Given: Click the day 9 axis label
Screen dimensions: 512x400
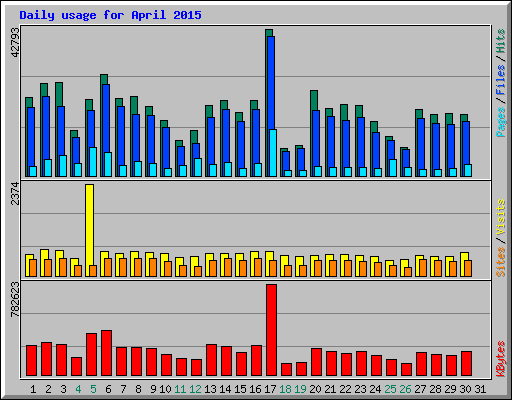Looking at the screenshot, I should click(x=153, y=389).
